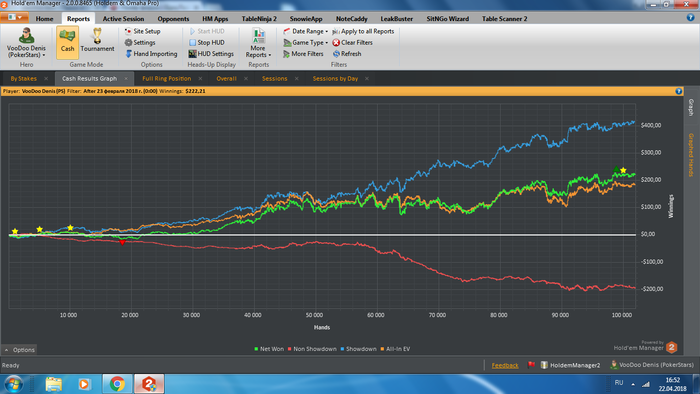Open the More Reports dropdown
700x394 pixels.
tap(258, 43)
